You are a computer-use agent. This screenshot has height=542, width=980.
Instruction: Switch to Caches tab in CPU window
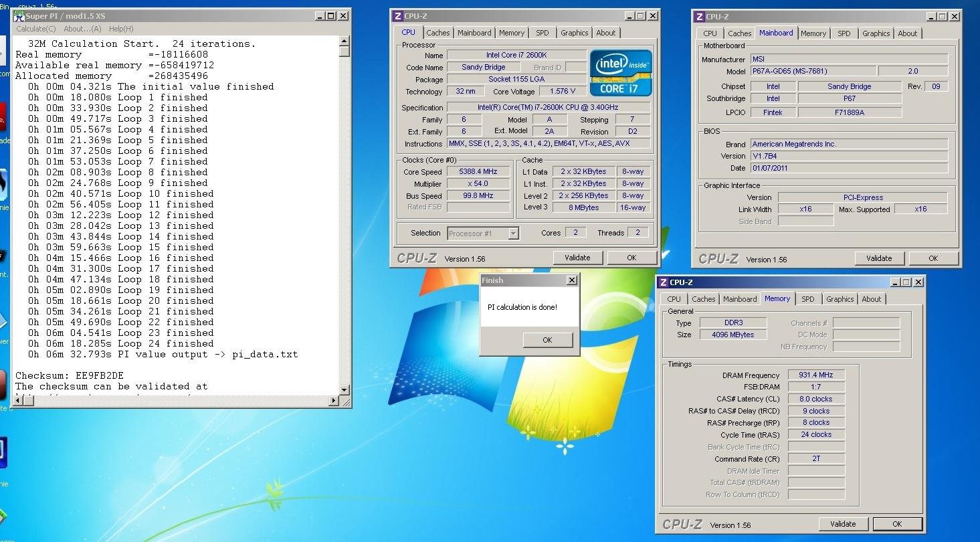click(x=438, y=33)
